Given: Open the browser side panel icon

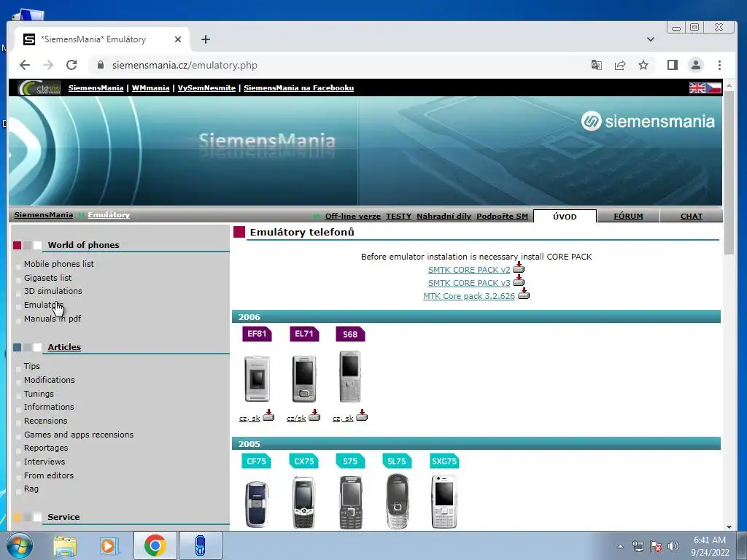Looking at the screenshot, I should [x=672, y=65].
